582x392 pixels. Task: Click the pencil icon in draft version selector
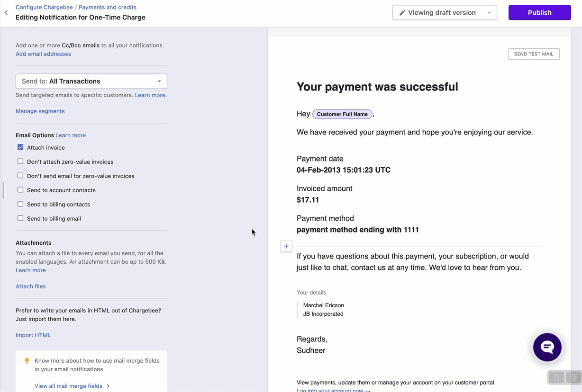pos(402,13)
